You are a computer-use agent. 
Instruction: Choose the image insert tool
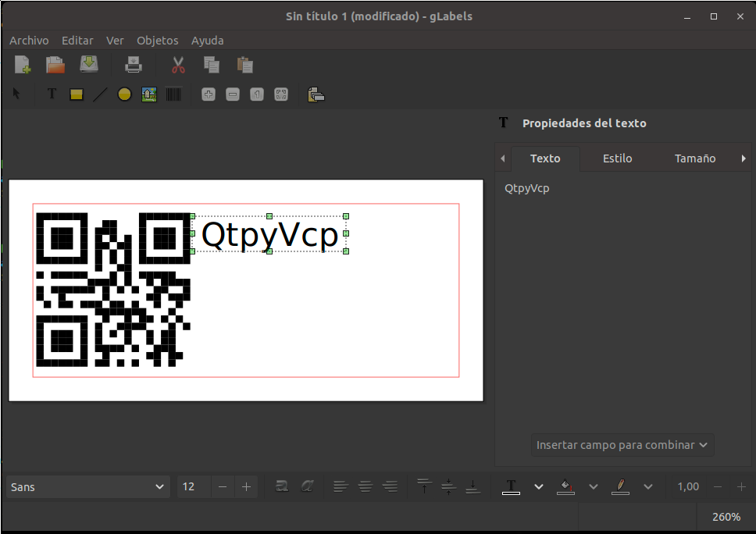click(x=149, y=94)
